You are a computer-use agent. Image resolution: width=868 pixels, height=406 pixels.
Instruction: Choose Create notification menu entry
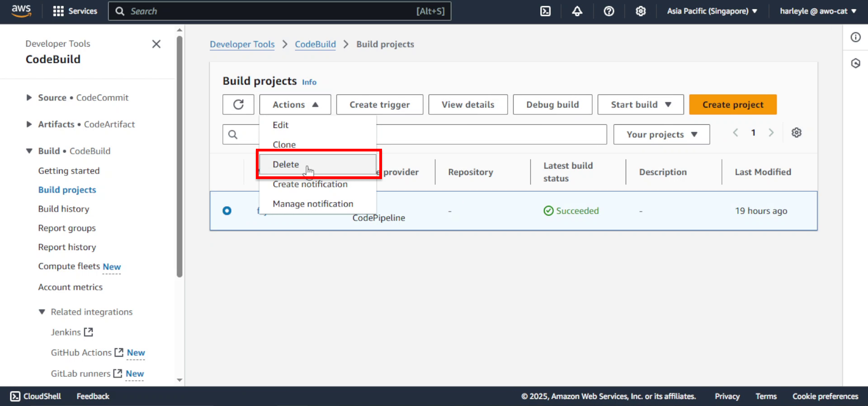318,184
